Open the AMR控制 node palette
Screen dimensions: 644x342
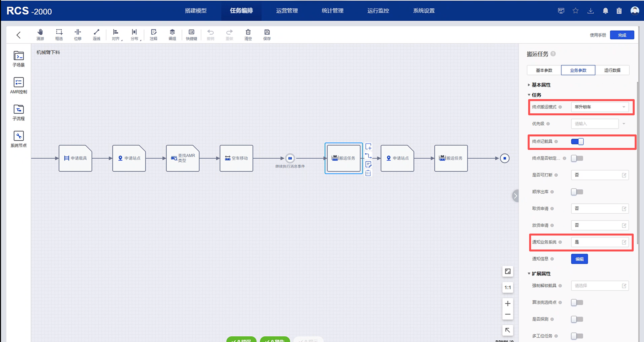click(18, 86)
